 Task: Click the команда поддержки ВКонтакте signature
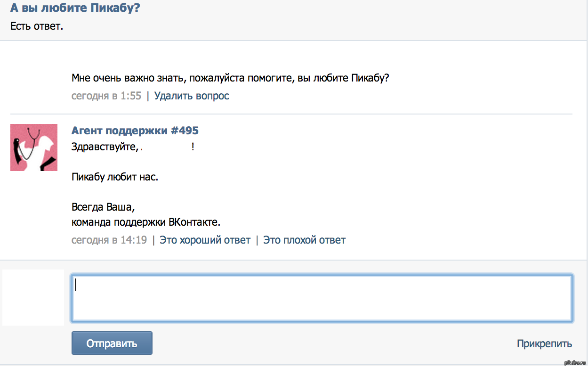point(146,222)
